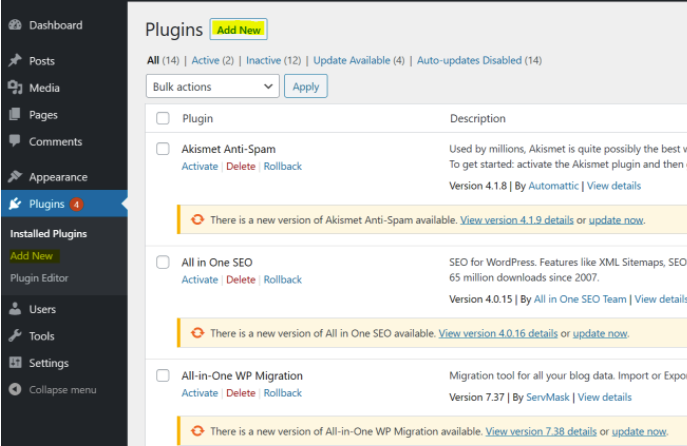Open the Dashboard gauge icon in the sidebar
687x446 pixels.
pos(15,25)
